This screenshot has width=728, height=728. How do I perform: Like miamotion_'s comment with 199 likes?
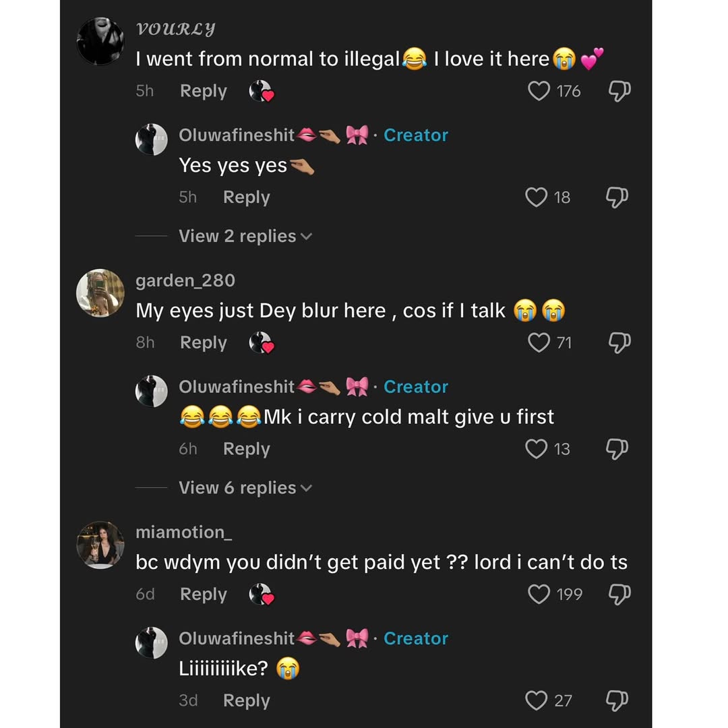(539, 595)
